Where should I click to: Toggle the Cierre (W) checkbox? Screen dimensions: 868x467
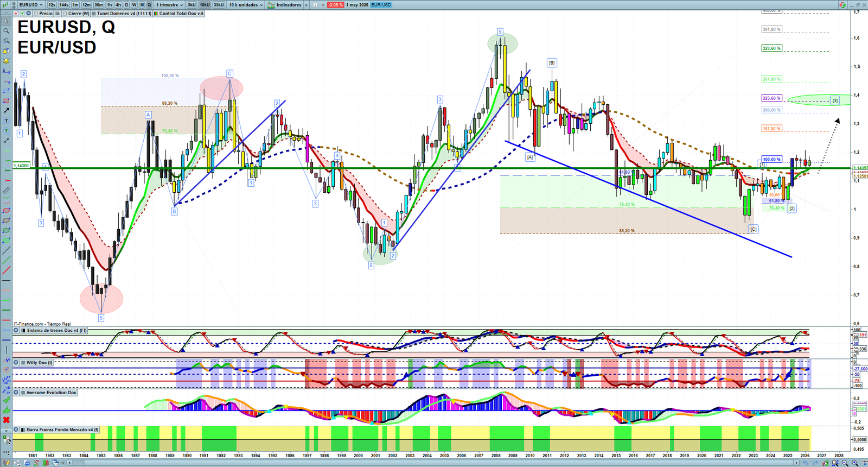point(65,14)
